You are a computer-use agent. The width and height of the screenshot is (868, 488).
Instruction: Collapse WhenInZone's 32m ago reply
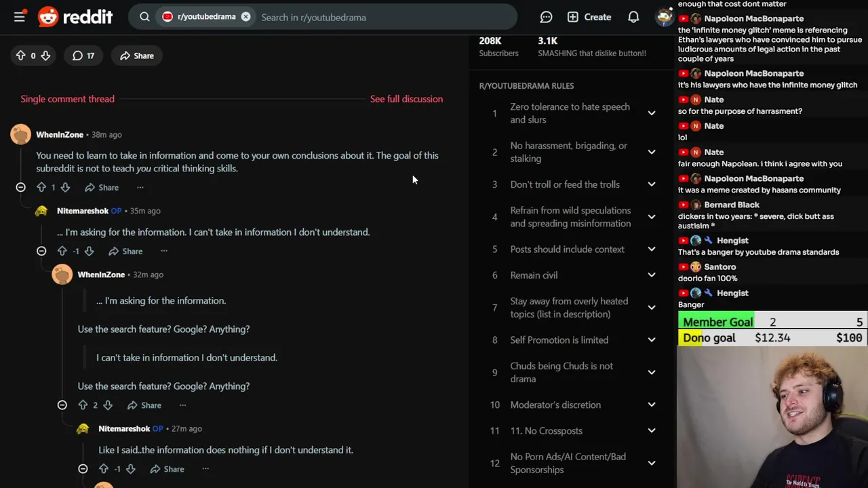pyautogui.click(x=62, y=405)
